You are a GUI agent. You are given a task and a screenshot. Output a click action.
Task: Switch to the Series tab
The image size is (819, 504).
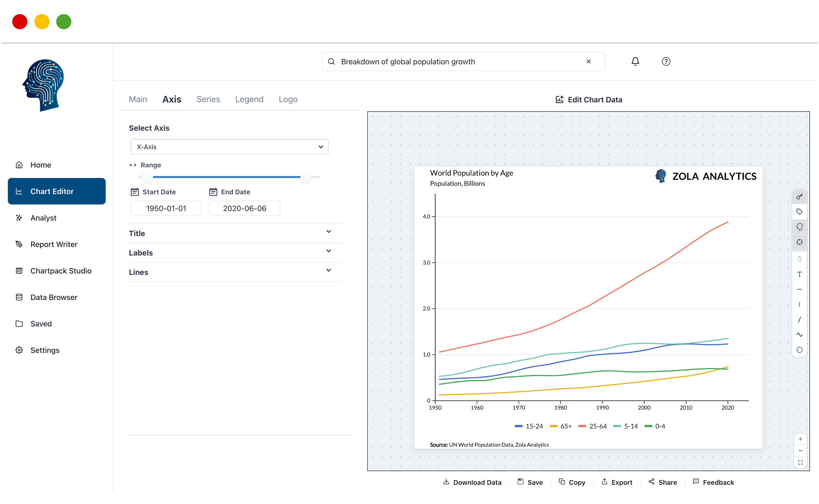click(208, 99)
